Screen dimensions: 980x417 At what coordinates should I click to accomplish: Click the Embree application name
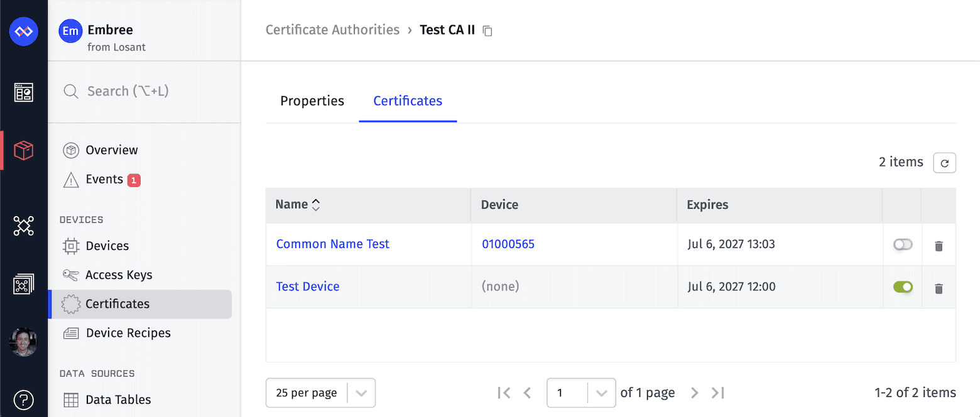coord(110,30)
